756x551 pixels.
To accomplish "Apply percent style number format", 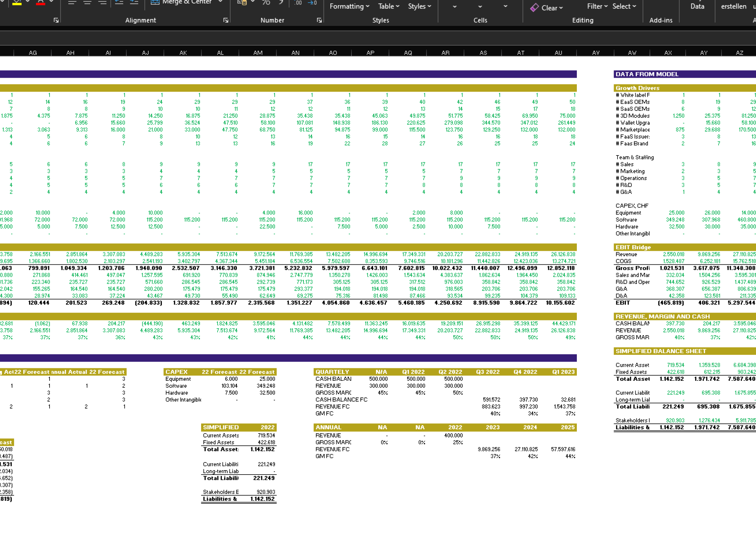I will click(266, 3).
